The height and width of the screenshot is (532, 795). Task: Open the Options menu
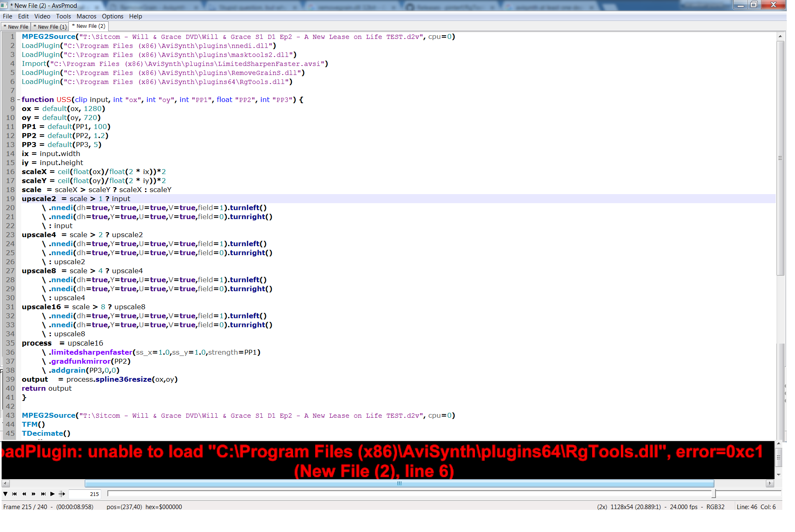pyautogui.click(x=112, y=16)
